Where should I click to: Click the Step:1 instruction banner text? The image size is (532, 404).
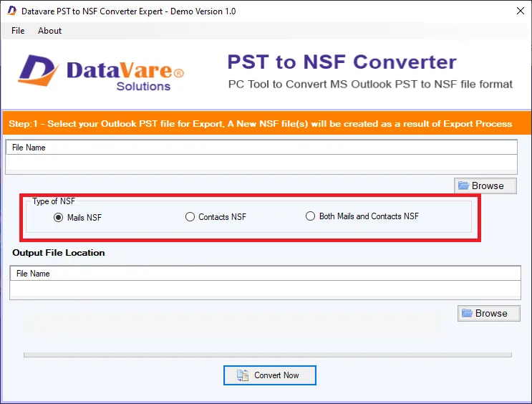pos(260,124)
